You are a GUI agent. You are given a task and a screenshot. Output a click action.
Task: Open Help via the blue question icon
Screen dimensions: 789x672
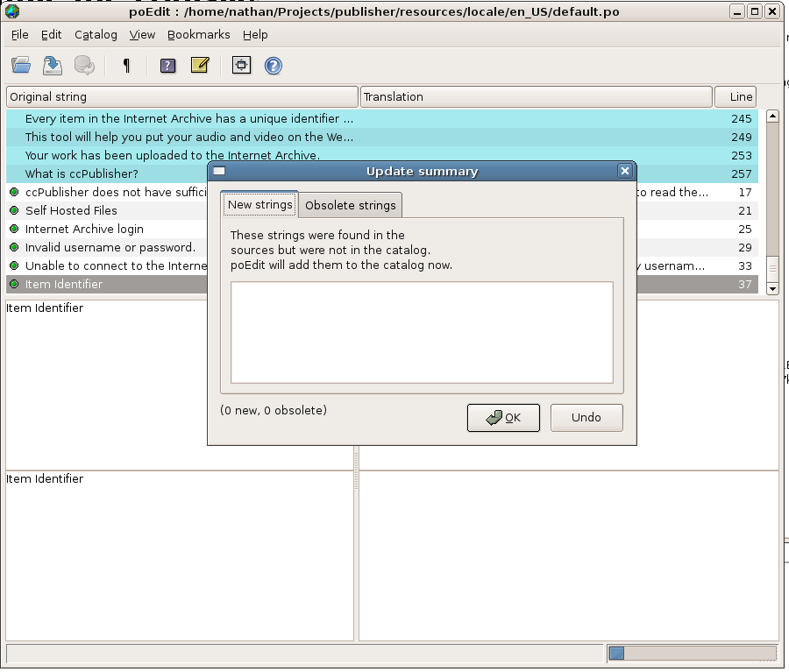click(x=274, y=66)
